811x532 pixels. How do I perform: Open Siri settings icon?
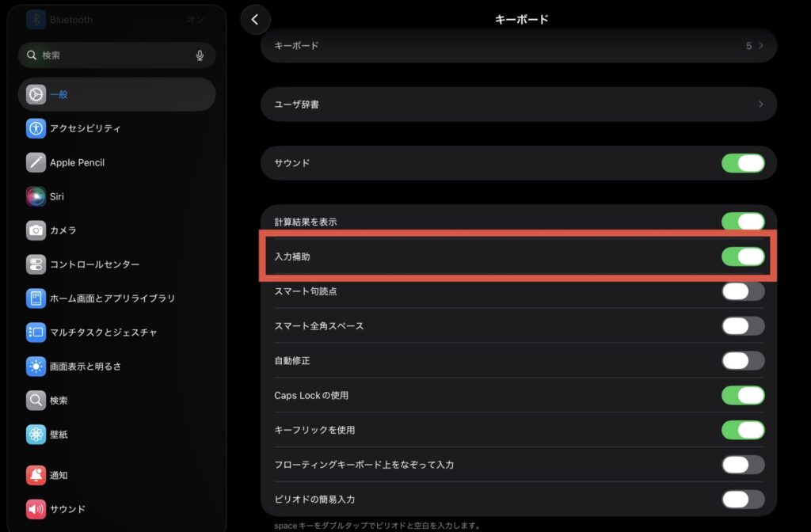point(36,196)
